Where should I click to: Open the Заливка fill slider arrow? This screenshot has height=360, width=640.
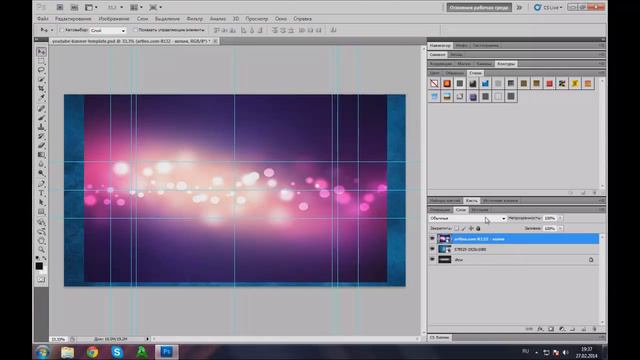tap(560, 229)
